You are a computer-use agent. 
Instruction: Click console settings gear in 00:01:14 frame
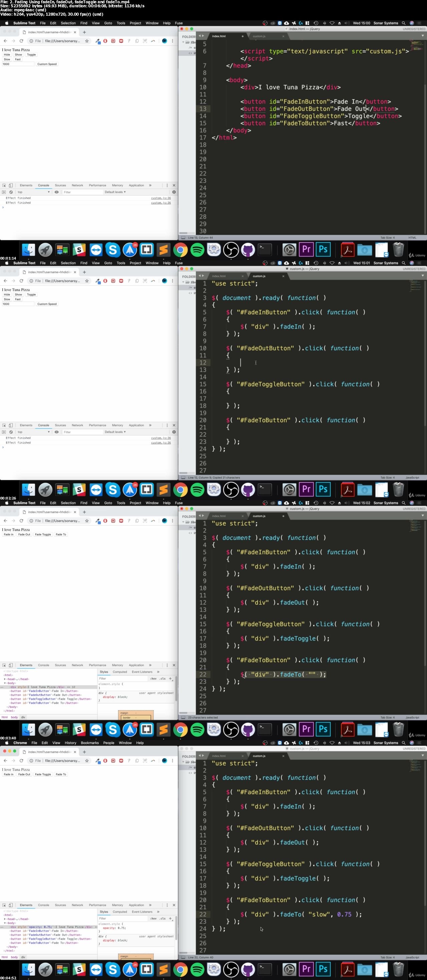[x=174, y=192]
